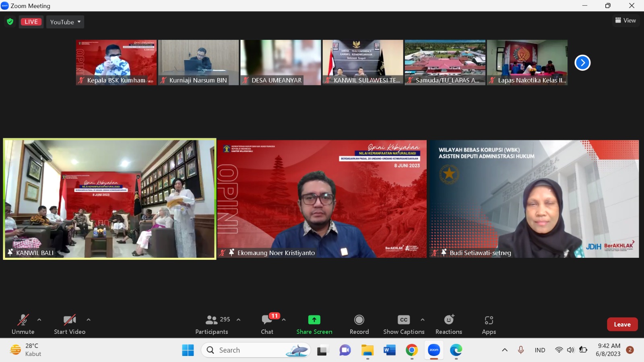Select Ekomaung Noer Kristiyanto's video tile
Screen dimensions: 644x362
point(322,199)
